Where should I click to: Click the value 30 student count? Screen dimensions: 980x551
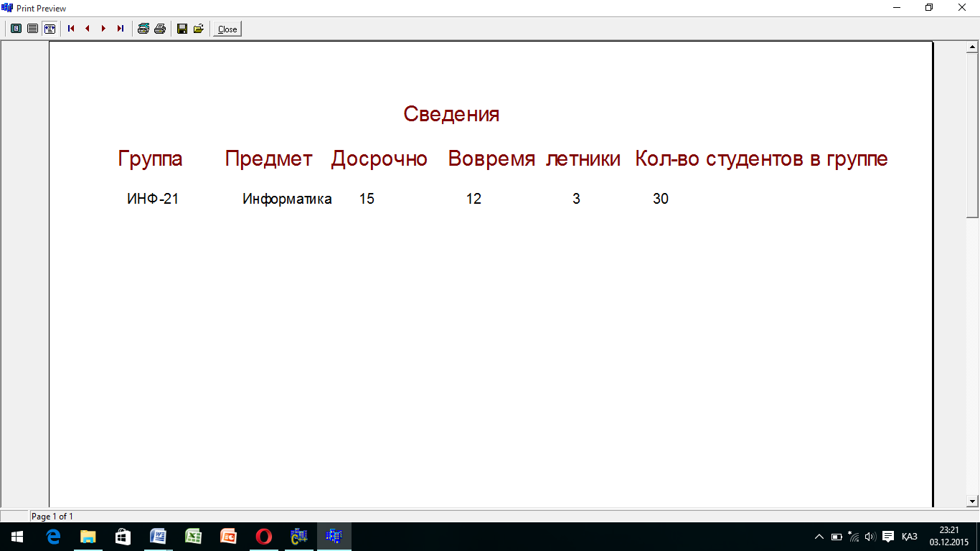pos(661,199)
